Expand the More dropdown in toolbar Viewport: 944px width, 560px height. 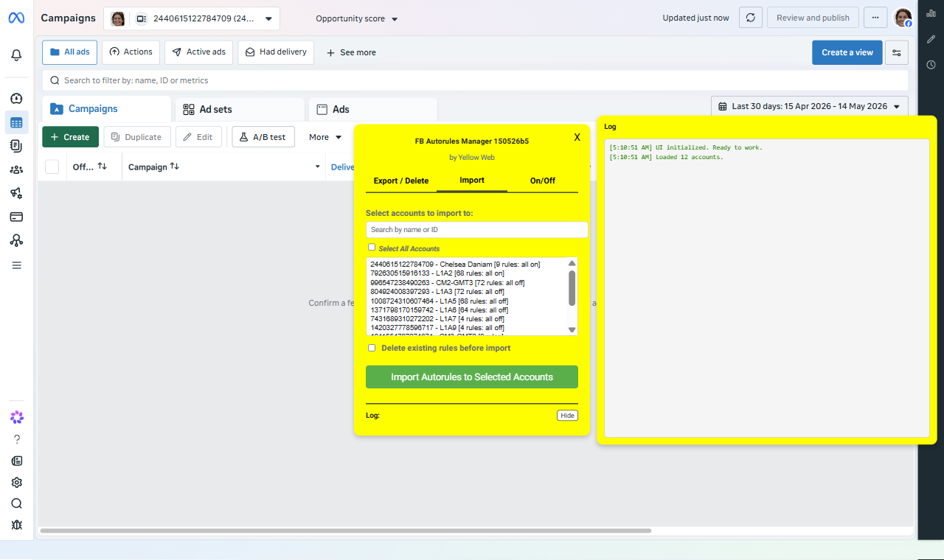click(325, 137)
